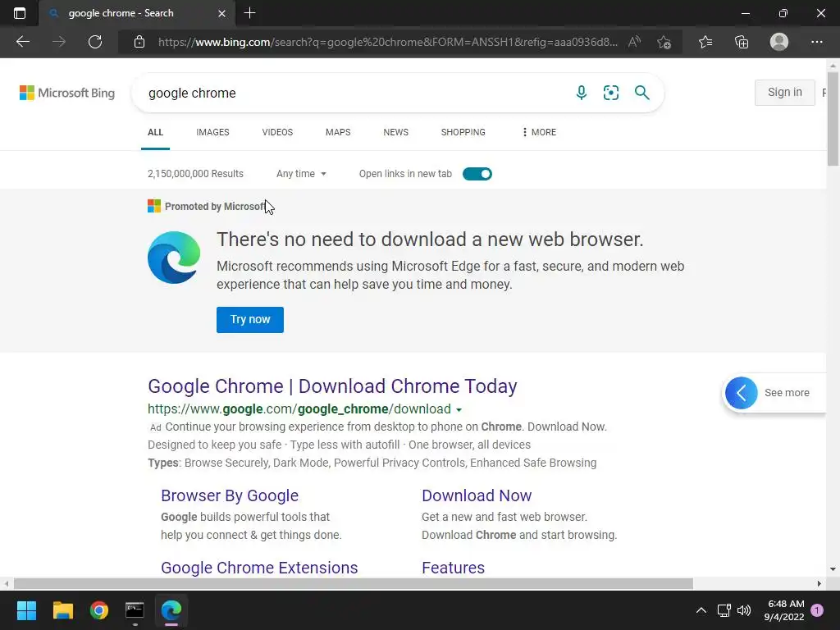Open the Browser By Google link
840x630 pixels.
(230, 495)
